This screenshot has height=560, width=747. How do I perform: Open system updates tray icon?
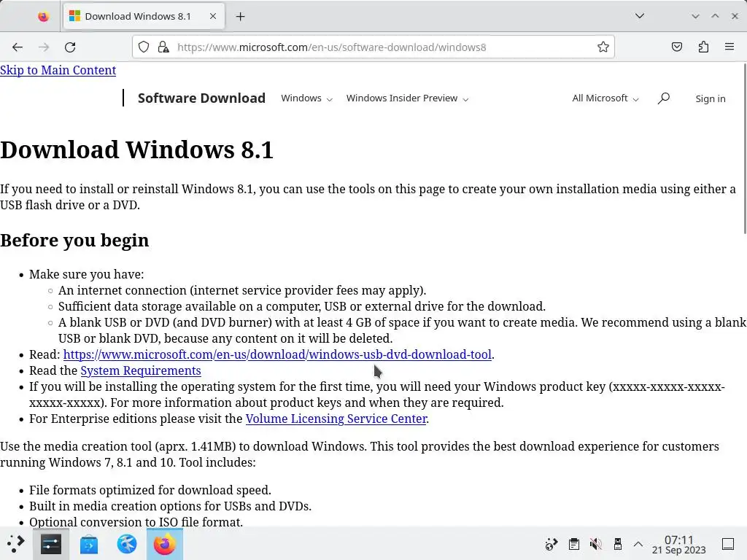[x=551, y=544]
